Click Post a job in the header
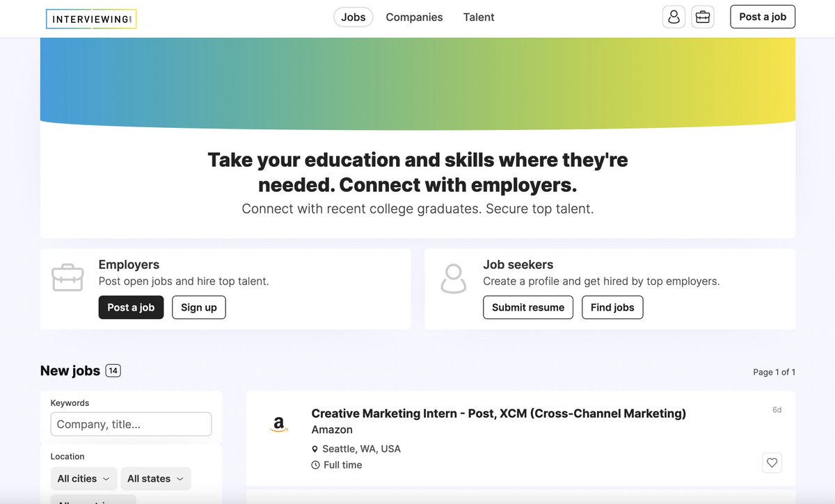Image resolution: width=835 pixels, height=504 pixels. point(763,17)
